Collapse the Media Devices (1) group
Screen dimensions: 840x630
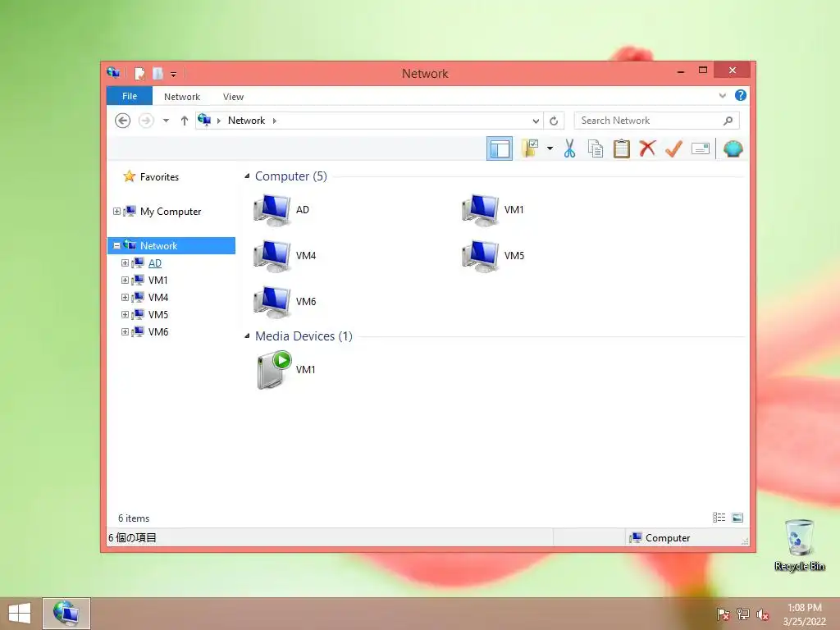(x=247, y=336)
